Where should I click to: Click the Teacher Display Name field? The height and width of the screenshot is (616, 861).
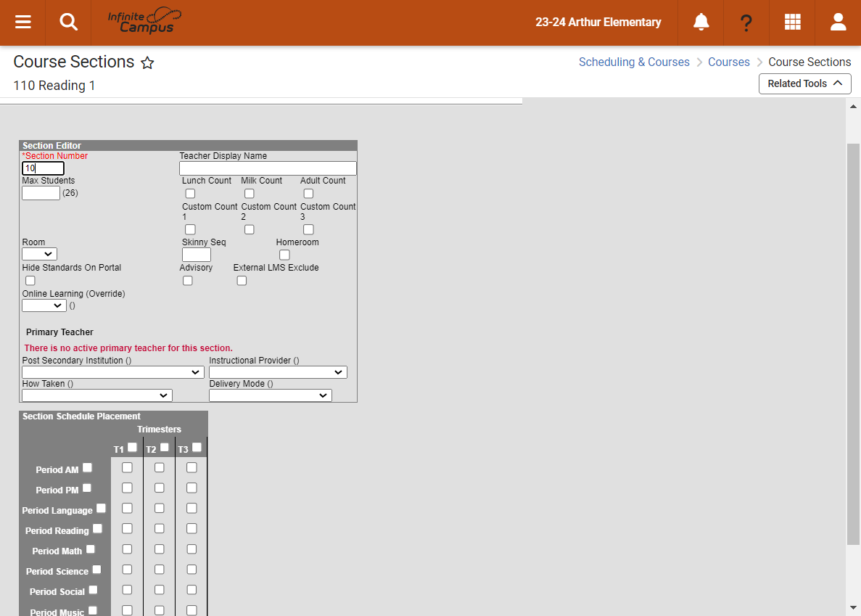tap(268, 168)
